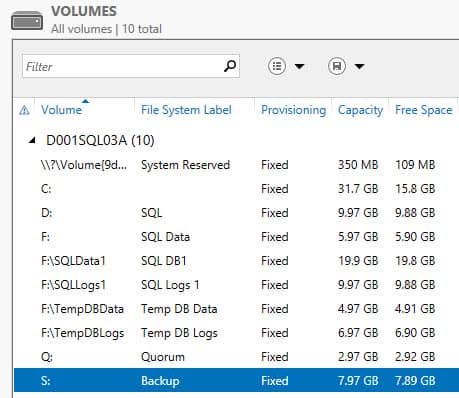Collapse the D001SQL03A server group
The height and width of the screenshot is (398, 459).
32,141
